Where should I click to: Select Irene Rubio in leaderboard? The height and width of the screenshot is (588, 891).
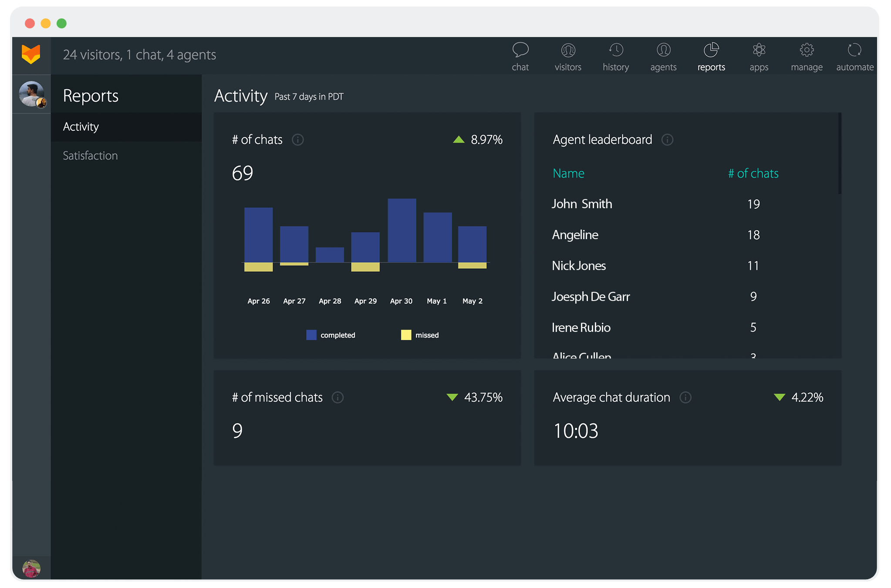[x=581, y=328]
